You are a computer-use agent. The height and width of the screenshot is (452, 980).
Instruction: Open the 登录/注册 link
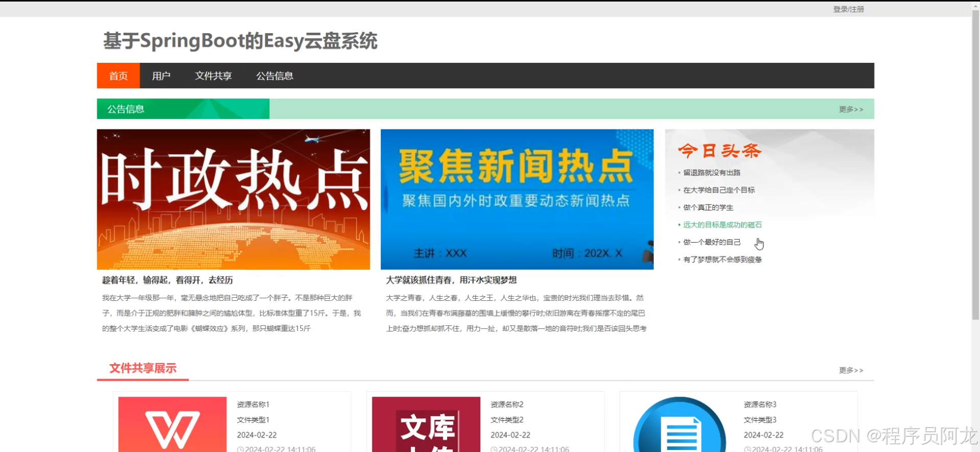click(848, 9)
